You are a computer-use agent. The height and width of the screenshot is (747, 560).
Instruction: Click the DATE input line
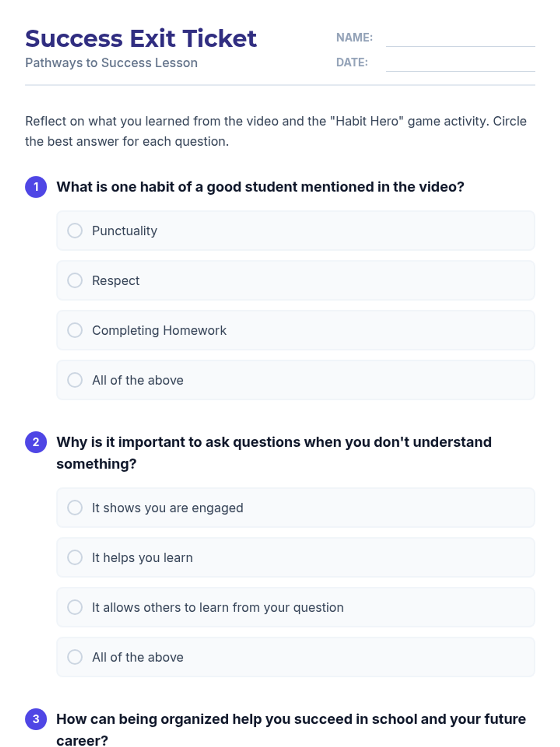460,64
